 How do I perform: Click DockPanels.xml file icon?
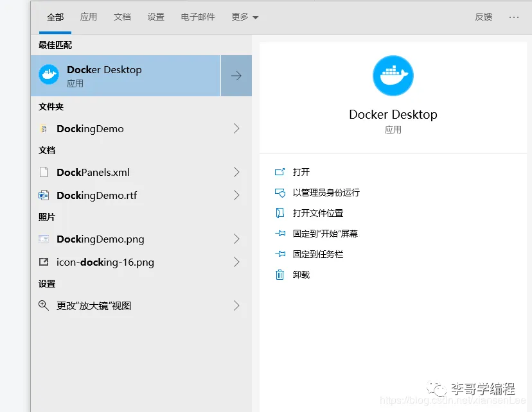click(44, 172)
